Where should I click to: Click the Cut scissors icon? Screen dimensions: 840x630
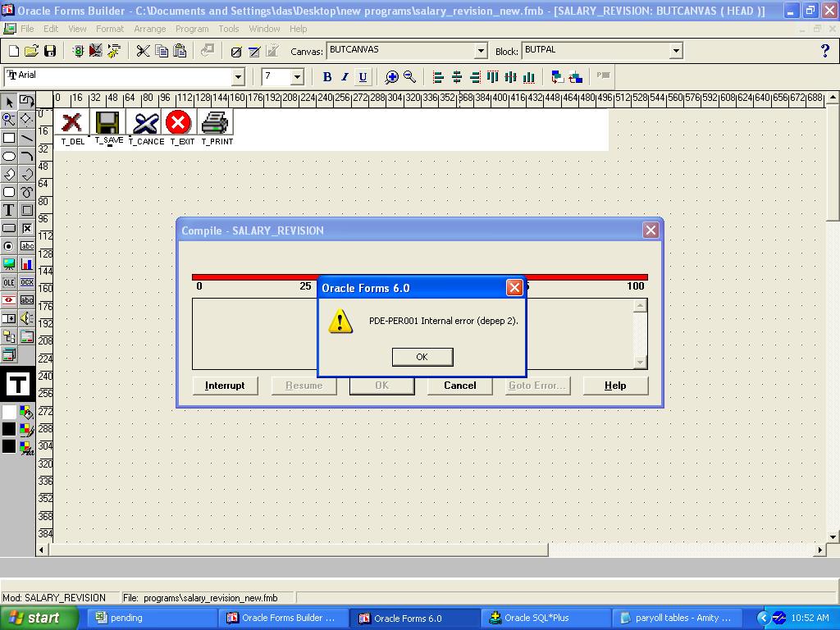(x=143, y=51)
